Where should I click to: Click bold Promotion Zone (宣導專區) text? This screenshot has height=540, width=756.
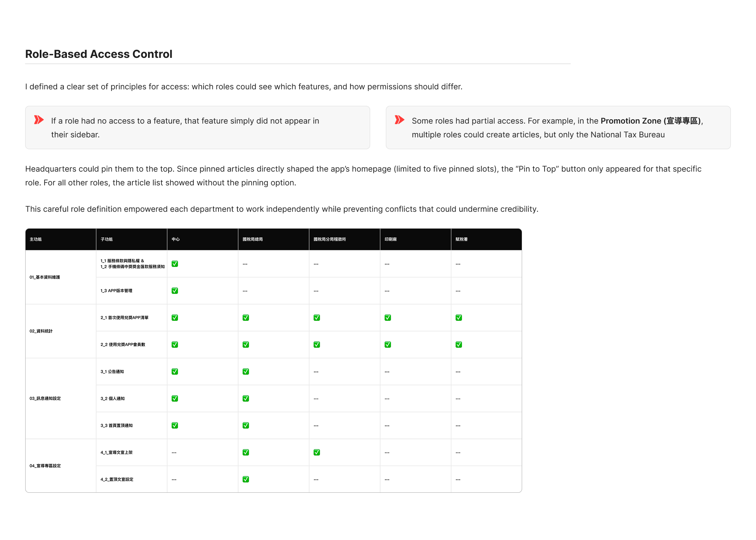[x=651, y=121]
